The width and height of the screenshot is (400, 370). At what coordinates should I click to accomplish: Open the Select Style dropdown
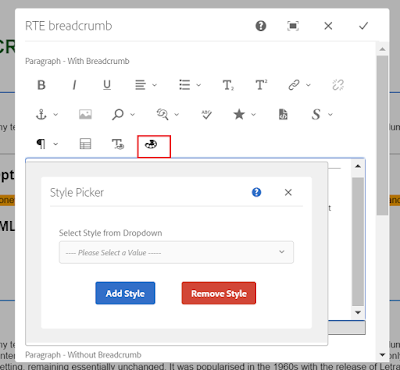[176, 252]
